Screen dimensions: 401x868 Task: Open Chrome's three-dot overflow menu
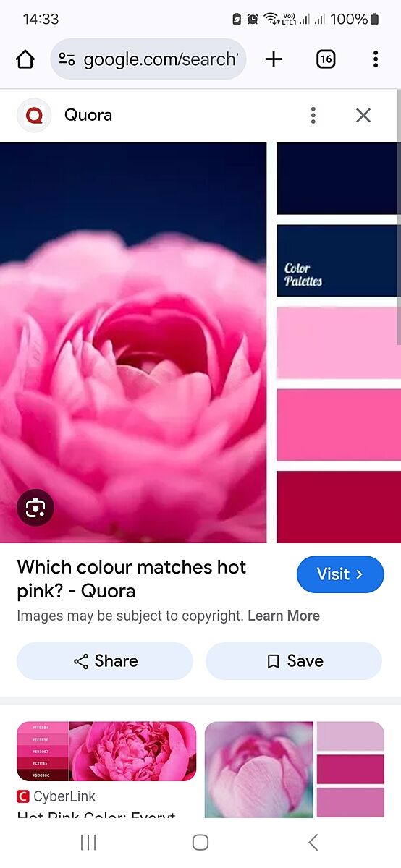[x=375, y=59]
